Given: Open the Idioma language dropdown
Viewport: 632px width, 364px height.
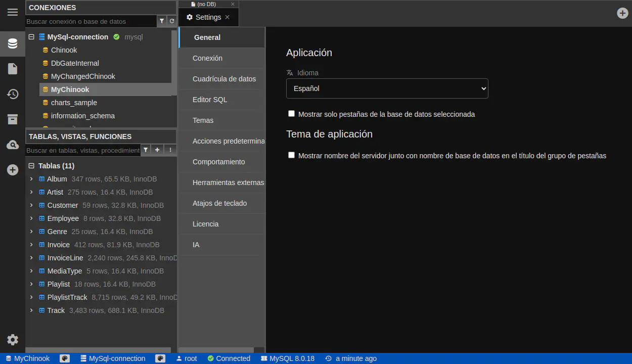Looking at the screenshot, I should click(x=387, y=88).
